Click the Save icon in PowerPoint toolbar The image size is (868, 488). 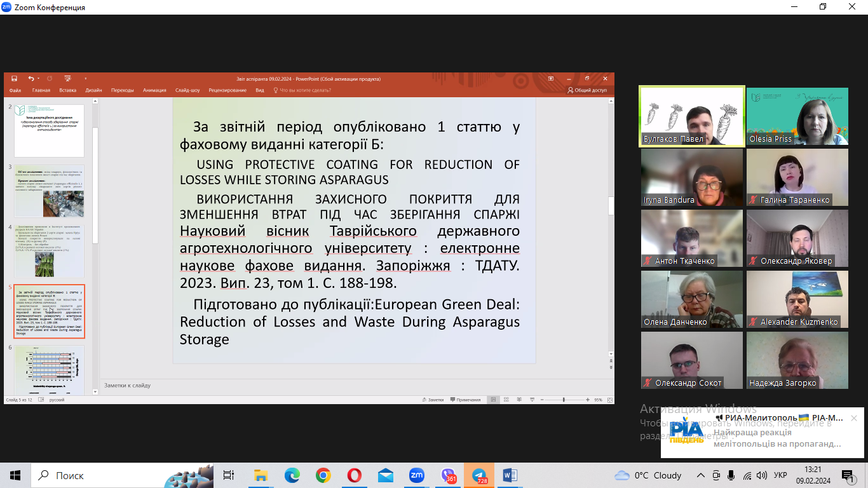tap(14, 79)
